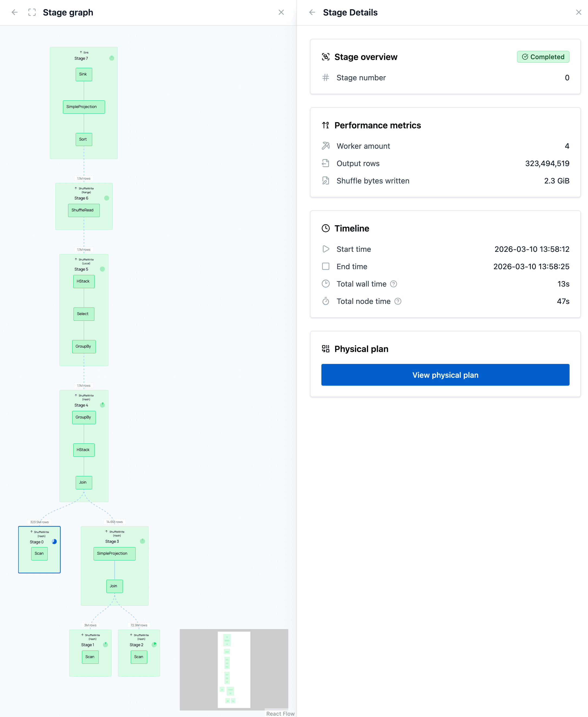This screenshot has width=588, height=717.
Task: Click the help icon next to Total node time
Action: pyautogui.click(x=398, y=301)
